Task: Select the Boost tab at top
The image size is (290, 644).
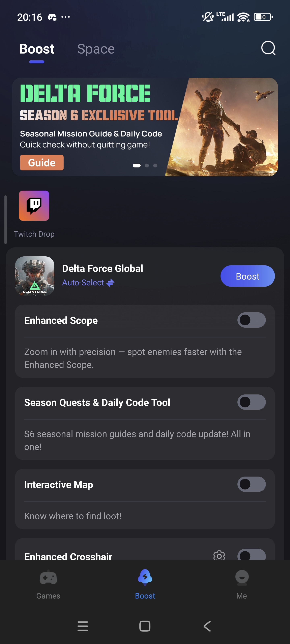Action: (37, 49)
